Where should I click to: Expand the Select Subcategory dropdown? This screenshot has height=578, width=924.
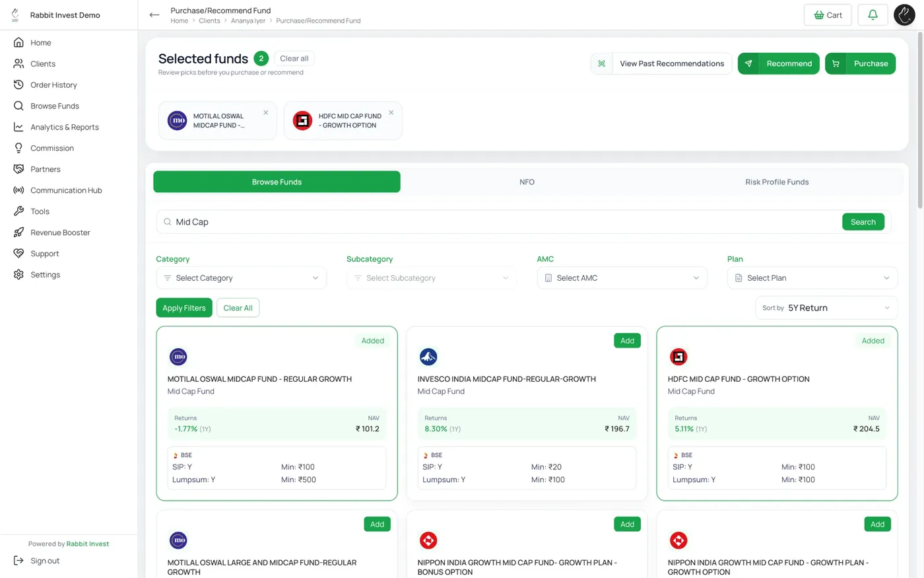pyautogui.click(x=432, y=278)
